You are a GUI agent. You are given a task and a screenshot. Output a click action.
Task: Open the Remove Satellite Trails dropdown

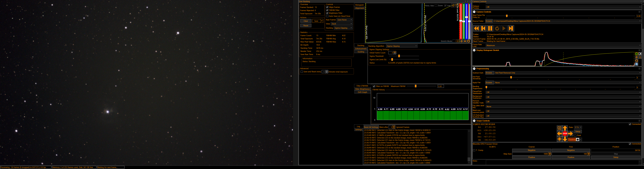[x=563, y=102]
